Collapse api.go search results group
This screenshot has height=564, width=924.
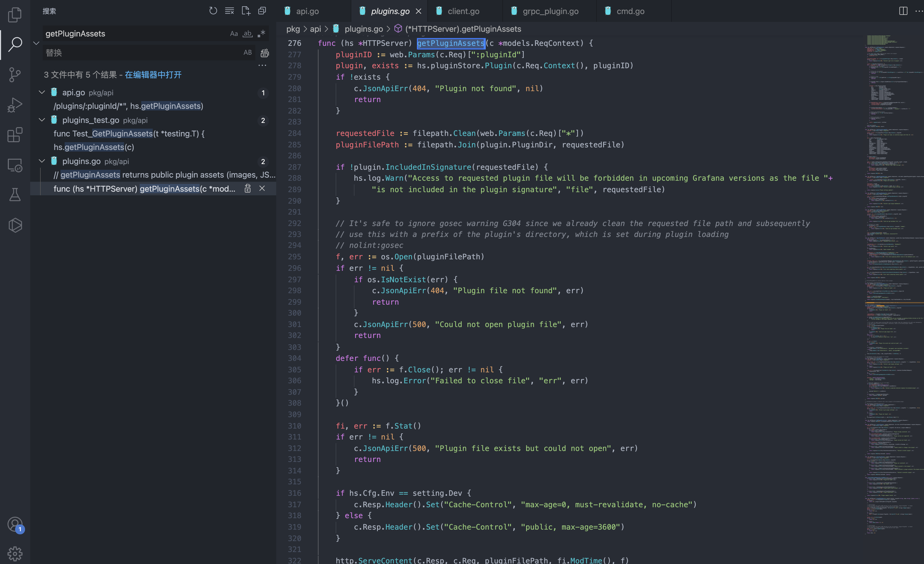[x=42, y=92]
